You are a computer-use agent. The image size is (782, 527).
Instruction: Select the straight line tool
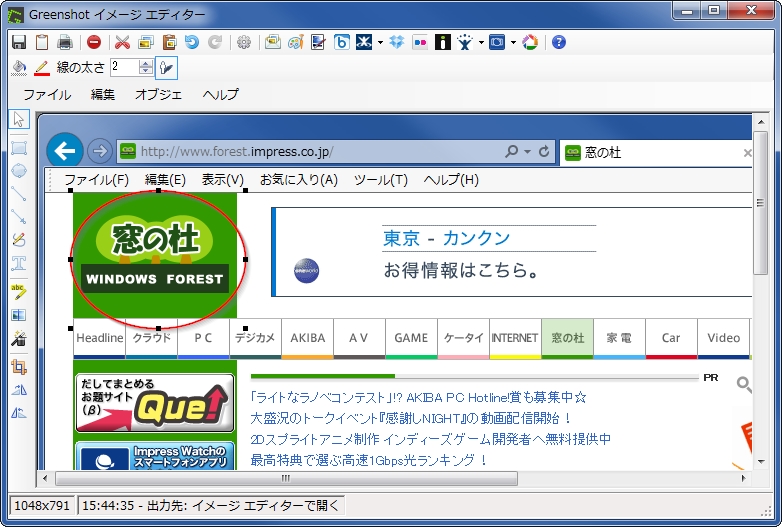click(x=19, y=193)
